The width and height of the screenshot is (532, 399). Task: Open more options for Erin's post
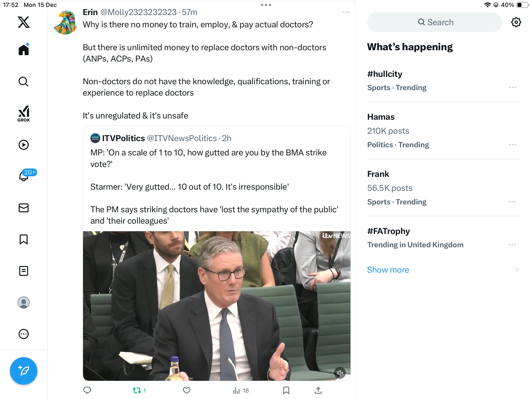point(346,12)
